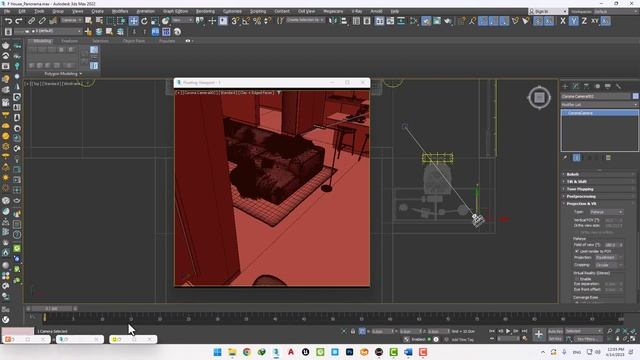Click the object color swatch beside camera name
The height and width of the screenshot is (360, 640).
coord(636,96)
